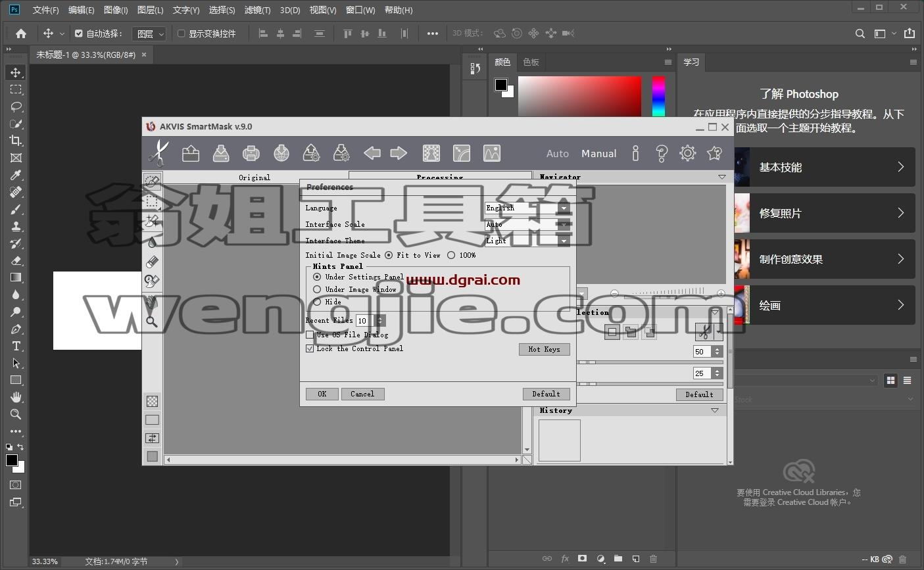The width and height of the screenshot is (924, 570).
Task: Open the Language dropdown
Action: coord(527,208)
